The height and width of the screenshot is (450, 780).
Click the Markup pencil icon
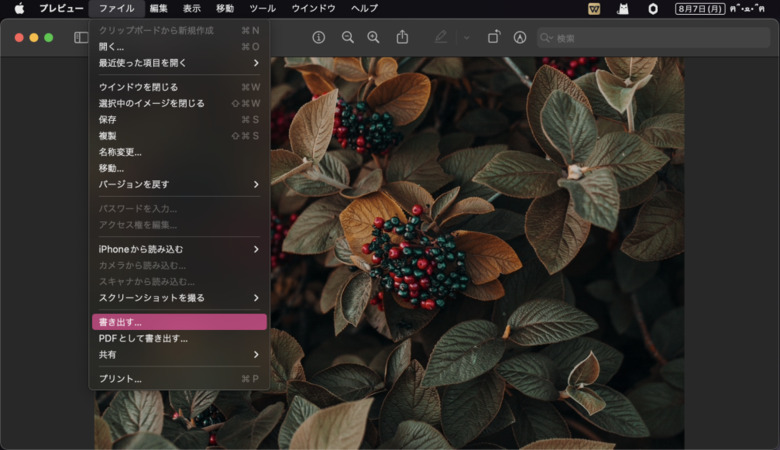coord(441,37)
